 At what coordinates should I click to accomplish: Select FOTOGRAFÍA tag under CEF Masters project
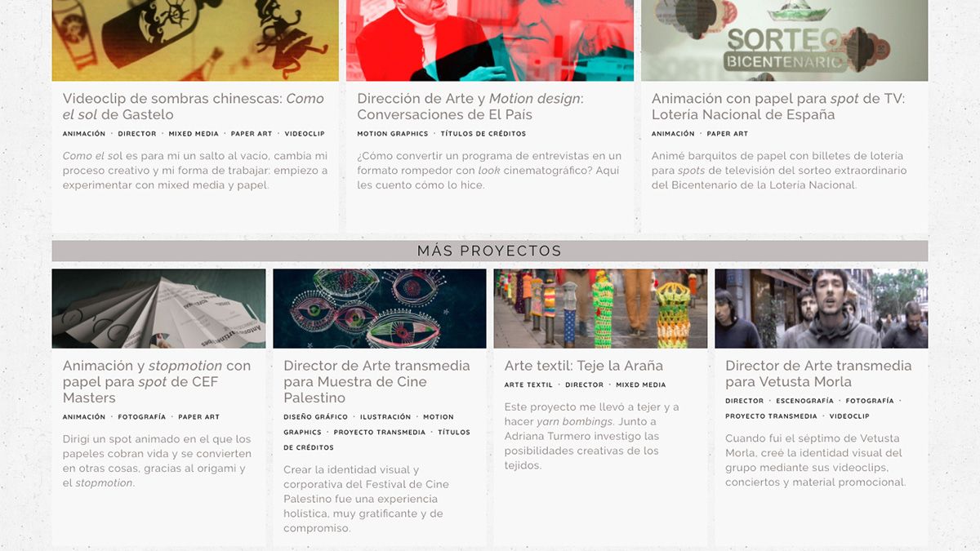pyautogui.click(x=141, y=417)
